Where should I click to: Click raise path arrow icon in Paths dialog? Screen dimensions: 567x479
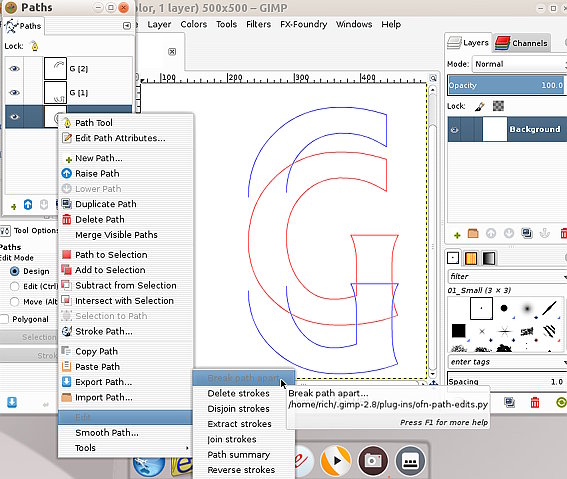[x=28, y=205]
